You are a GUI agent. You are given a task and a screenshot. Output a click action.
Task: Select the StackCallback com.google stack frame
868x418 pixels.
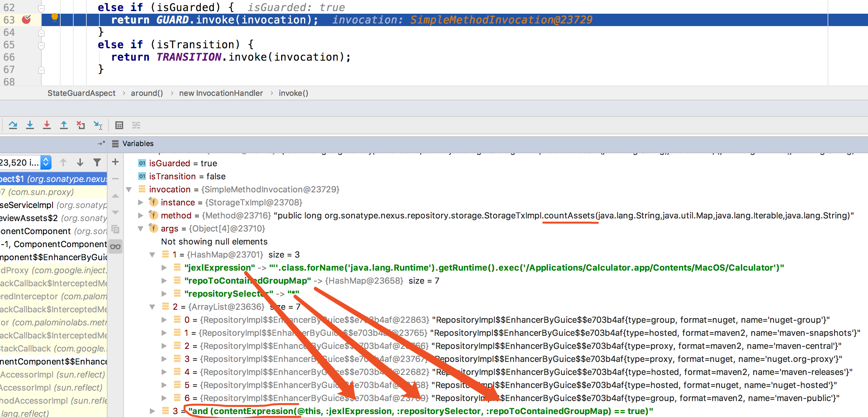53,349
